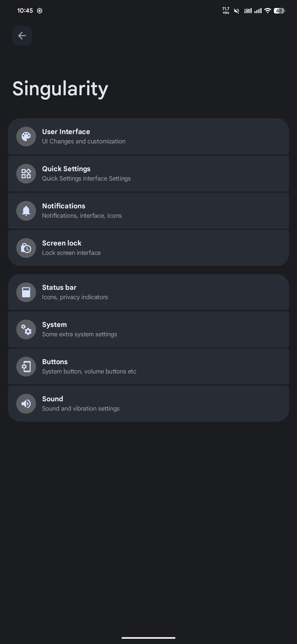Tap the battery indicator in status bar
The width and height of the screenshot is (297, 644).
pyautogui.click(x=279, y=11)
